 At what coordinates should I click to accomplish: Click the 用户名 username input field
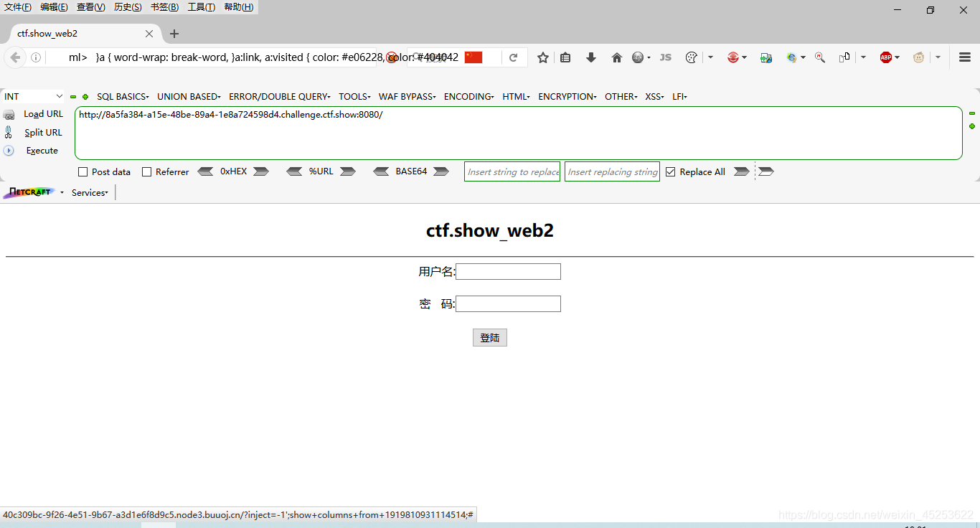[508, 271]
